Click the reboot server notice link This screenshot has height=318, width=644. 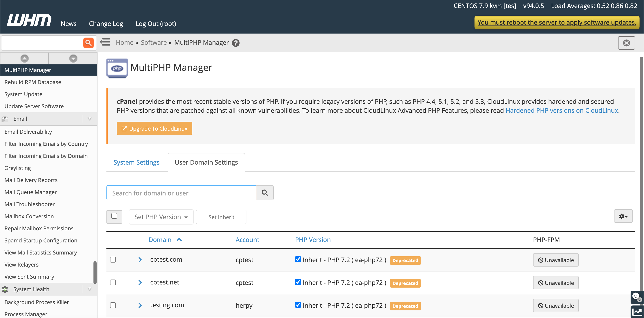(557, 22)
